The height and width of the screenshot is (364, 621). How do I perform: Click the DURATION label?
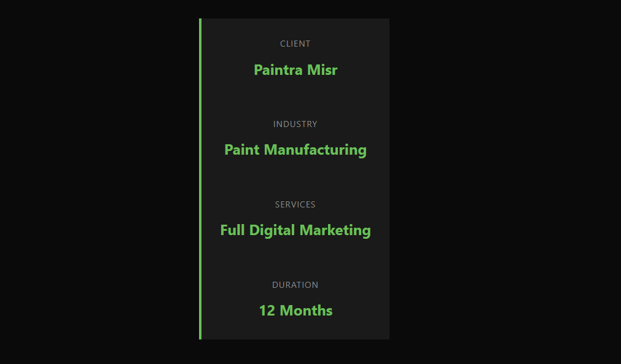295,285
